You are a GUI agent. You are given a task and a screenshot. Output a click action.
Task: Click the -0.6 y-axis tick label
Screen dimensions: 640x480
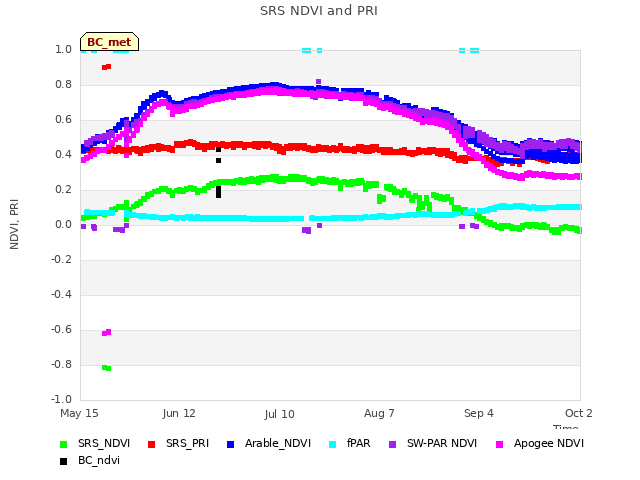click(61, 329)
